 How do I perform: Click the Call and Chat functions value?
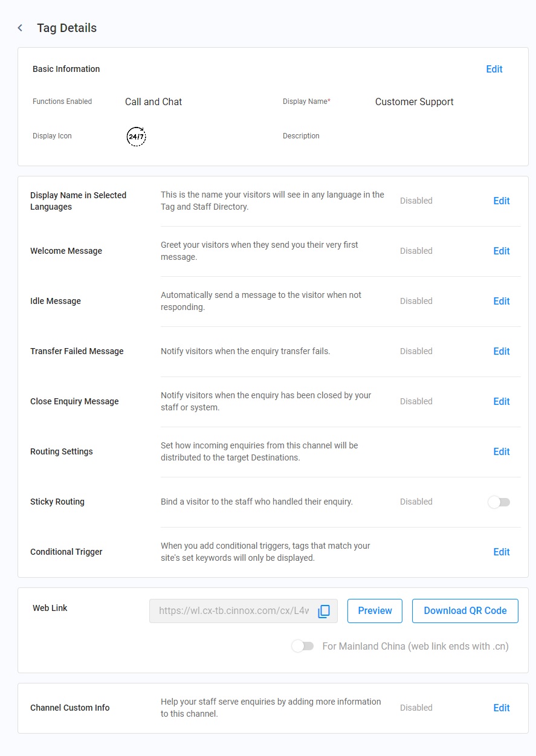(x=153, y=102)
